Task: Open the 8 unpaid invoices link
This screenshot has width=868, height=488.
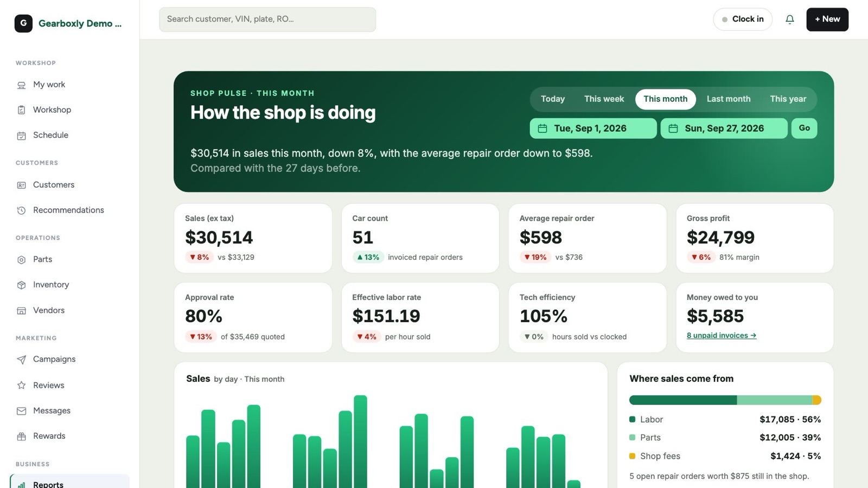Action: [x=721, y=336]
